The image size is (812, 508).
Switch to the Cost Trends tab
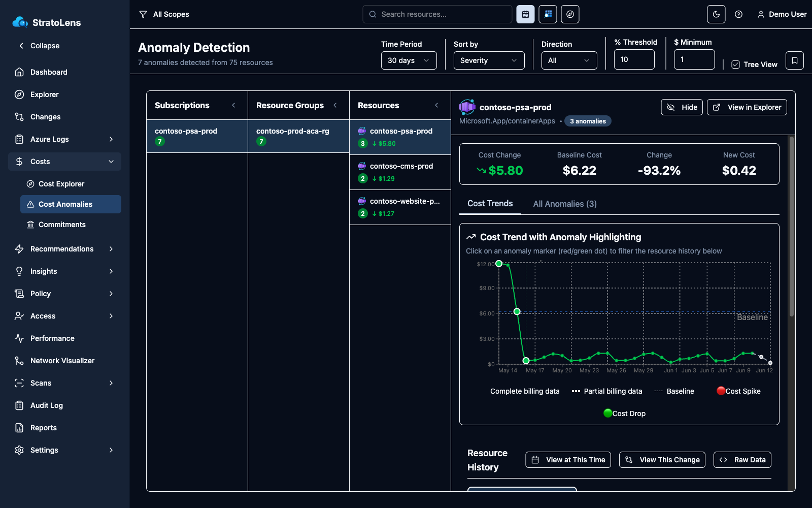click(x=490, y=203)
